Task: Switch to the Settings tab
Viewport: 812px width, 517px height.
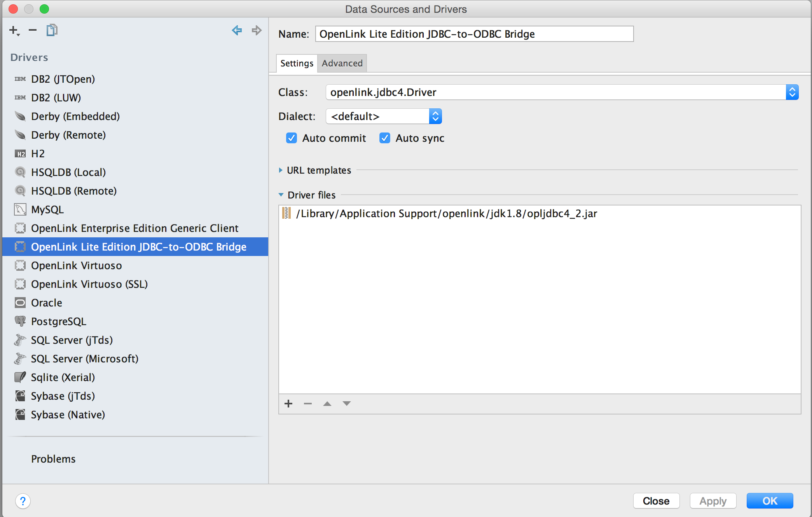Action: pos(297,63)
